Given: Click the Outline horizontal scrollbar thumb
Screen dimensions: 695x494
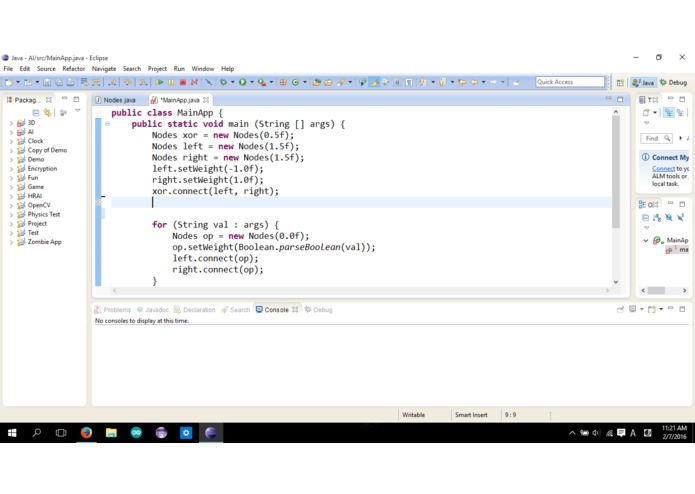Looking at the screenshot, I should click(656, 291).
